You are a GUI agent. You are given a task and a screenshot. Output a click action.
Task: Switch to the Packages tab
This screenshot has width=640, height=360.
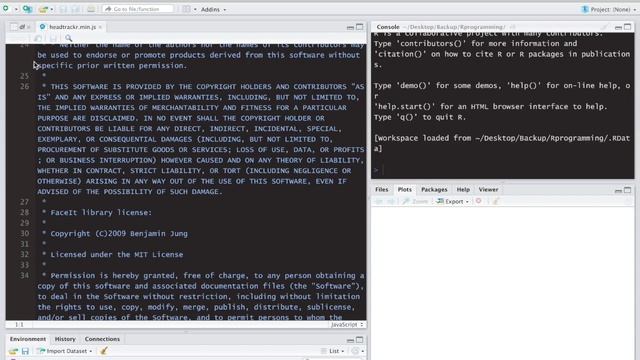pos(434,189)
